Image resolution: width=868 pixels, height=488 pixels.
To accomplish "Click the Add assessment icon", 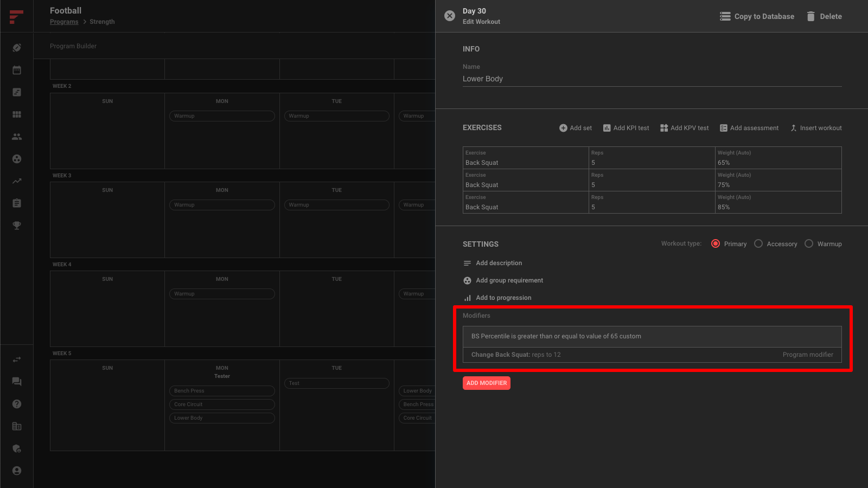I will click(x=724, y=128).
